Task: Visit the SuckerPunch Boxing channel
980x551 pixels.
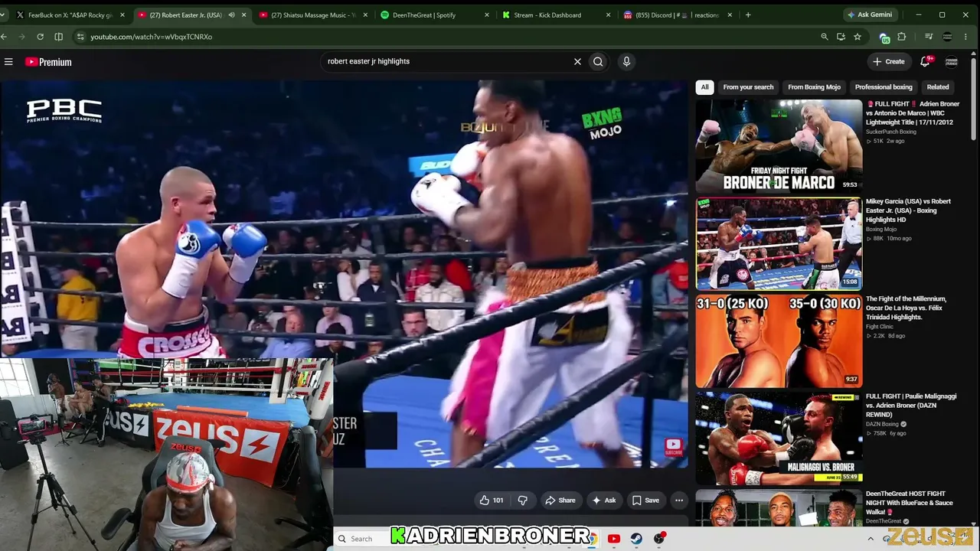Action: pyautogui.click(x=891, y=132)
